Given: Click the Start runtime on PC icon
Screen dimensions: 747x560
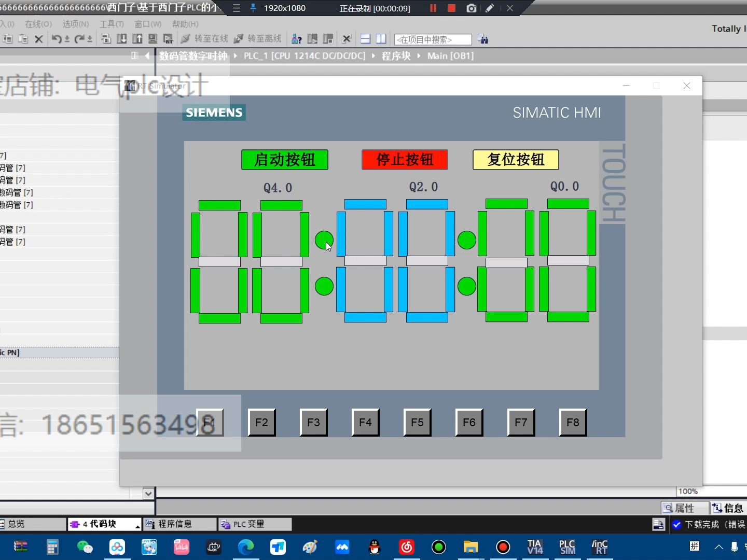Looking at the screenshot, I should click(168, 39).
